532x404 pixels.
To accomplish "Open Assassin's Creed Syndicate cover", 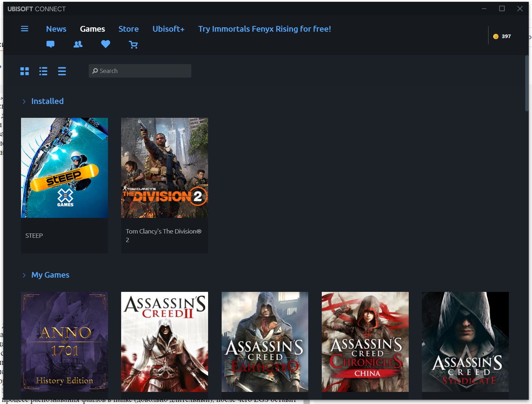I will 465,342.
